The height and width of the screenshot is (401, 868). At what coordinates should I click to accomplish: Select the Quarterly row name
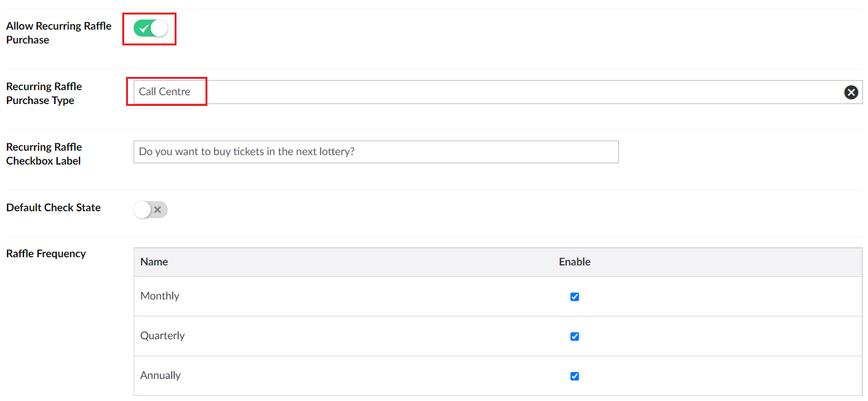coord(162,335)
